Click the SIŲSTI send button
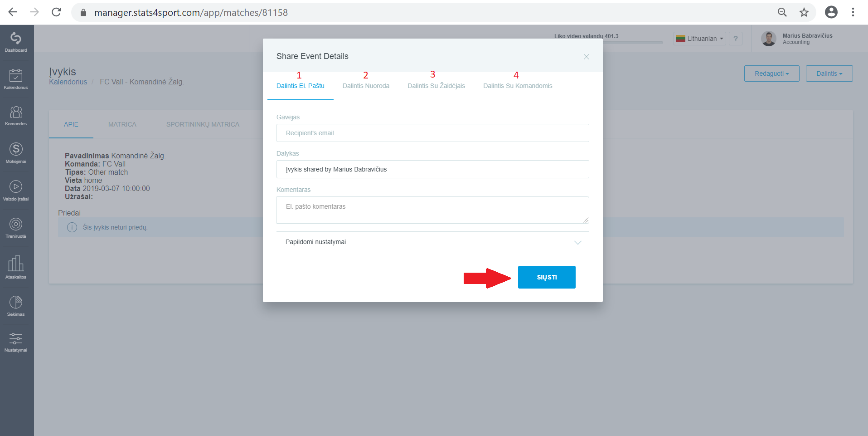This screenshot has height=436, width=868. (547, 277)
